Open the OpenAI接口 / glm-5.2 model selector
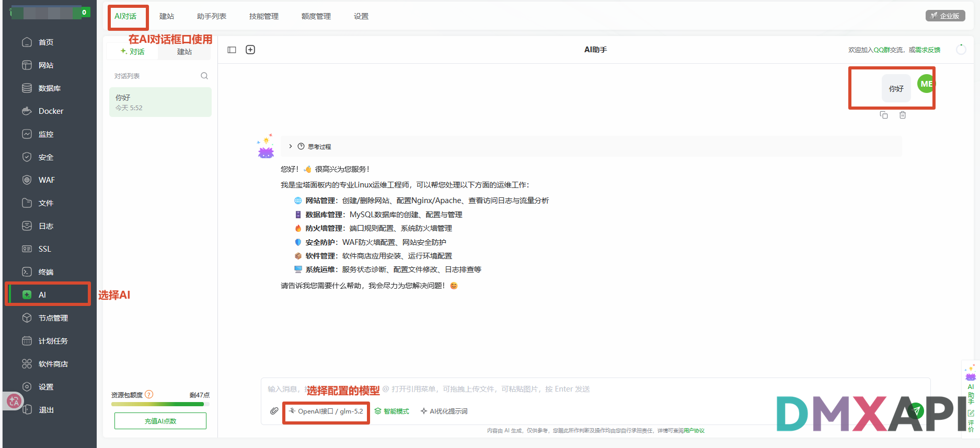This screenshot has height=448, width=980. tap(326, 411)
